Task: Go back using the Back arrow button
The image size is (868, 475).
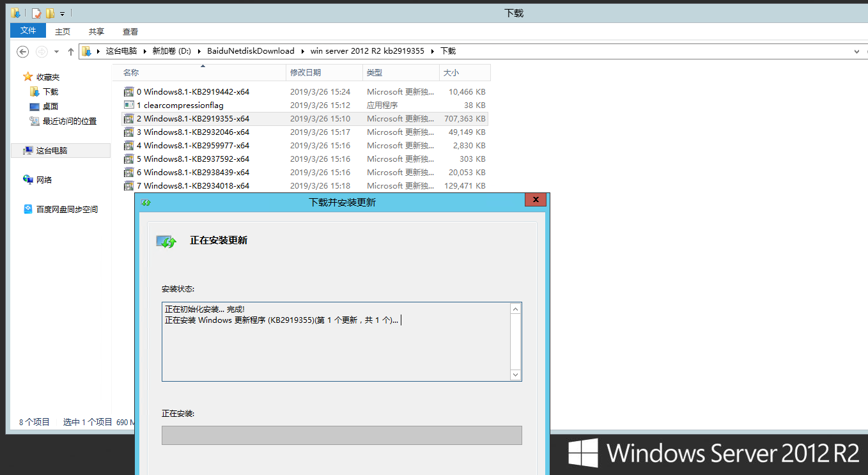Action: click(23, 51)
